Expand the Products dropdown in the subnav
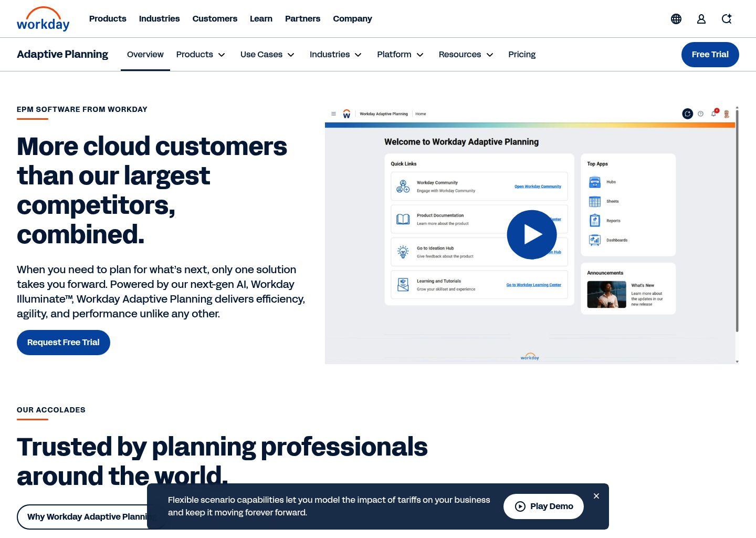The image size is (756, 538). (201, 55)
